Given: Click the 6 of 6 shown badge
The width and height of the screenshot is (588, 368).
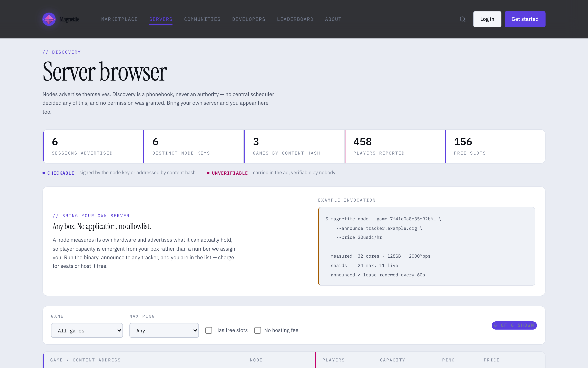Looking at the screenshot, I should (514, 325).
